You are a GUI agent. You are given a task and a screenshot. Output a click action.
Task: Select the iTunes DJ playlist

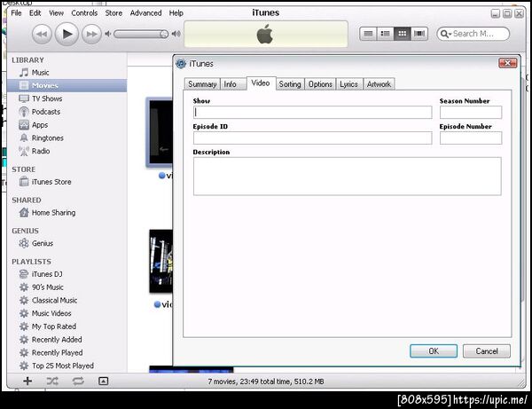point(66,274)
